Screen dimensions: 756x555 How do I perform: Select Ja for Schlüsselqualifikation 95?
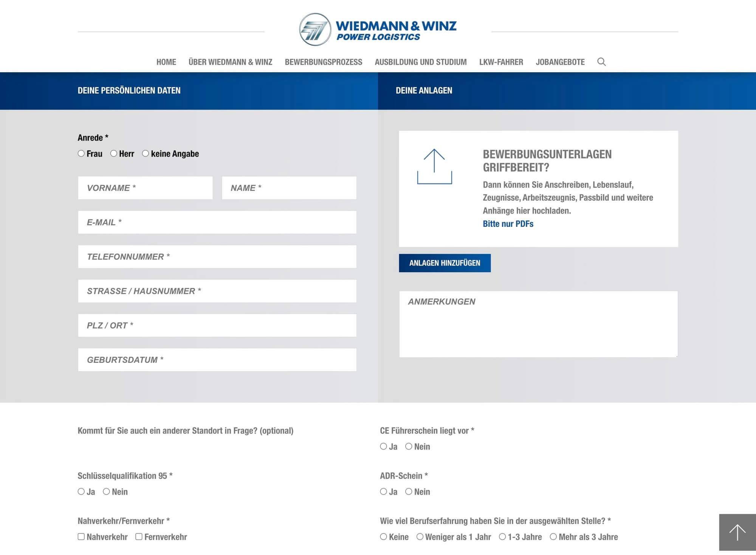click(x=81, y=491)
